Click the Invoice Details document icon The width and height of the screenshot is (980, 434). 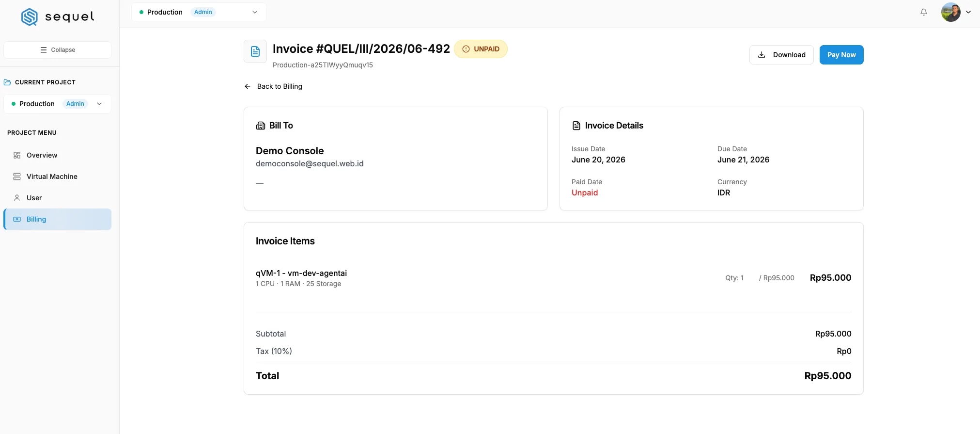(576, 126)
